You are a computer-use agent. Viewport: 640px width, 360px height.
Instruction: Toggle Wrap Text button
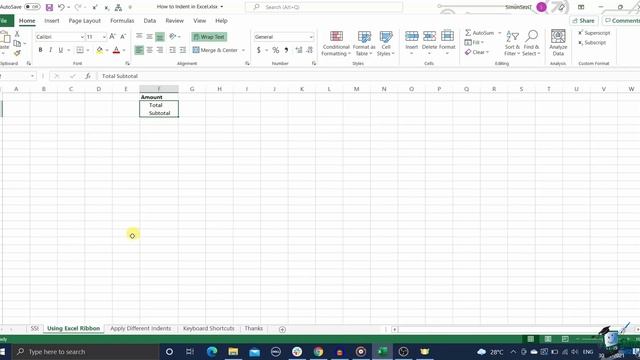pos(209,37)
